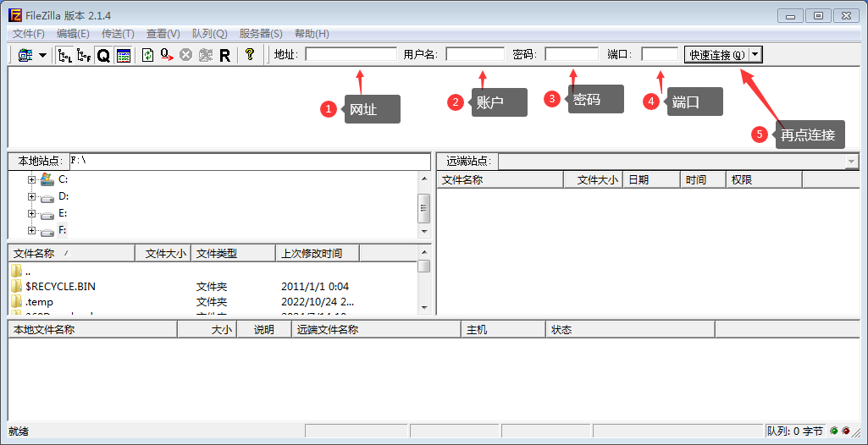The width and height of the screenshot is (868, 445).
Task: Sort local files by 文件大小 column
Action: click(x=163, y=253)
